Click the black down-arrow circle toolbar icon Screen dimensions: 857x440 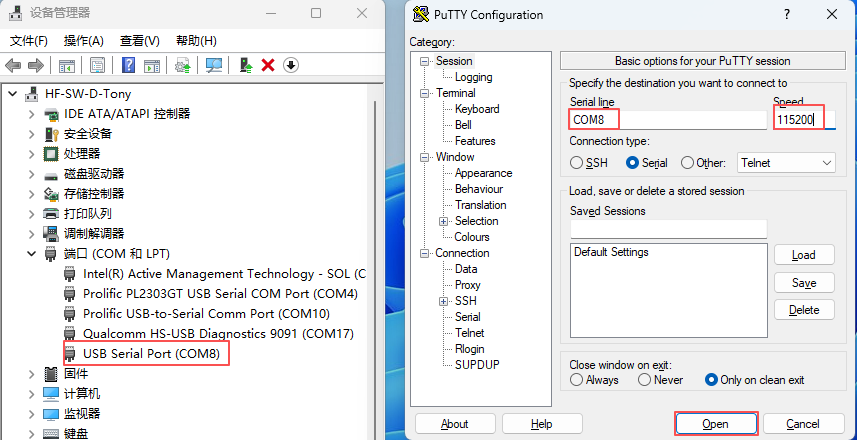[x=291, y=65]
